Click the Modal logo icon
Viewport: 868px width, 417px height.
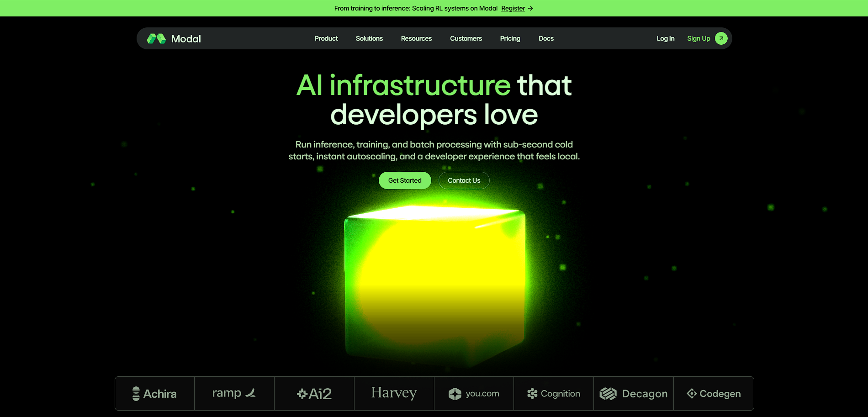(156, 39)
